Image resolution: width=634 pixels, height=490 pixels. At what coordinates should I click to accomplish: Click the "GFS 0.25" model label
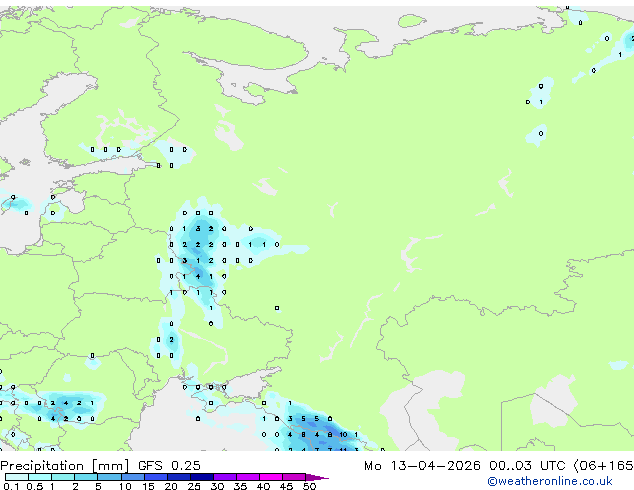click(x=169, y=466)
